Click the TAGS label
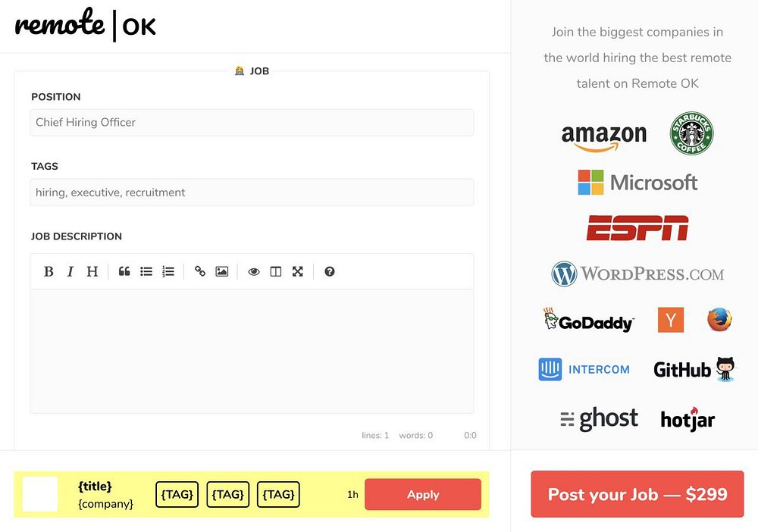758x532 pixels. click(45, 166)
